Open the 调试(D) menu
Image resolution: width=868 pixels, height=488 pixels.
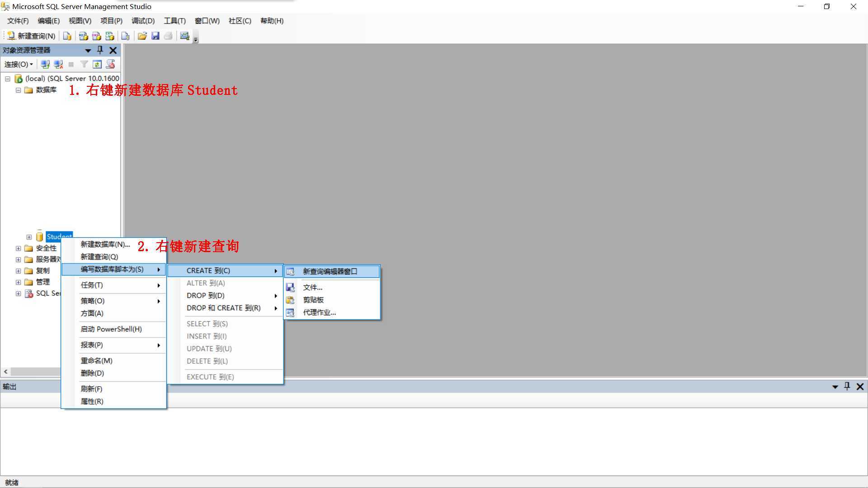coord(143,21)
